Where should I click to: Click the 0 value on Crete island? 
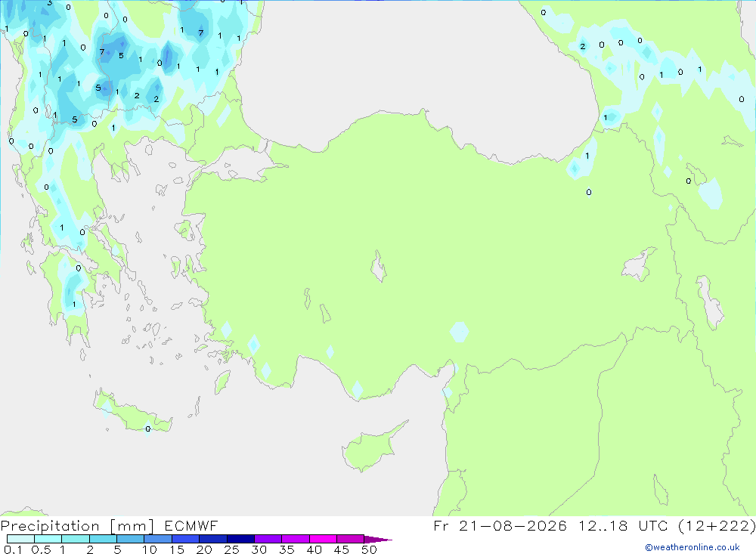click(x=148, y=429)
